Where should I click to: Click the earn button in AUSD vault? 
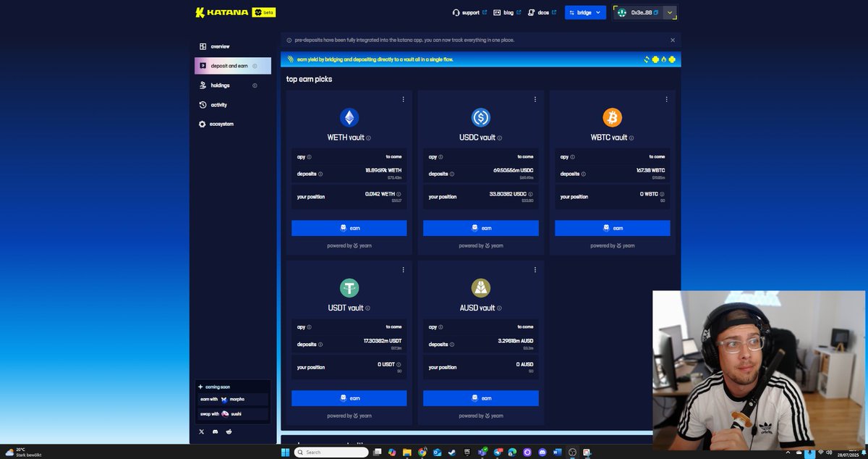(481, 398)
